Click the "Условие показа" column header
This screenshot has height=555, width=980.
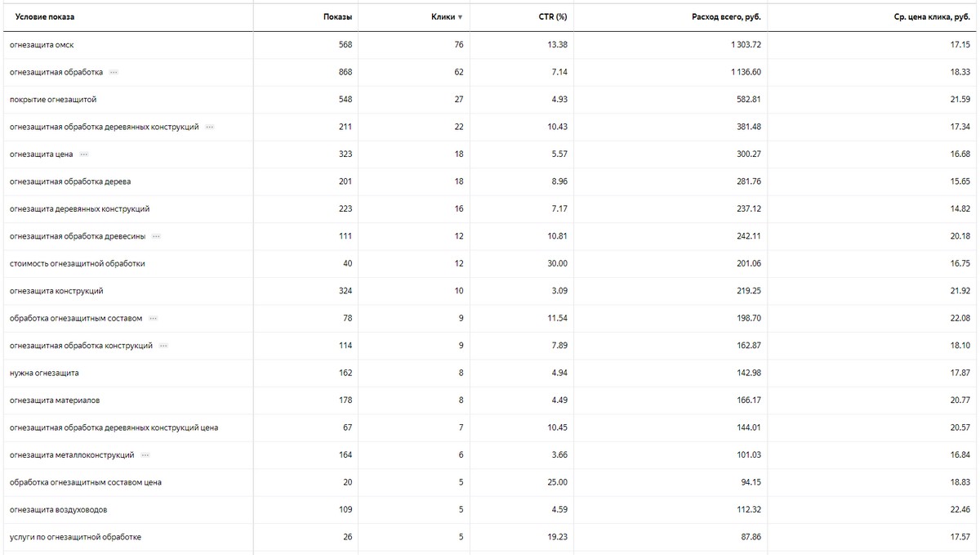[45, 17]
